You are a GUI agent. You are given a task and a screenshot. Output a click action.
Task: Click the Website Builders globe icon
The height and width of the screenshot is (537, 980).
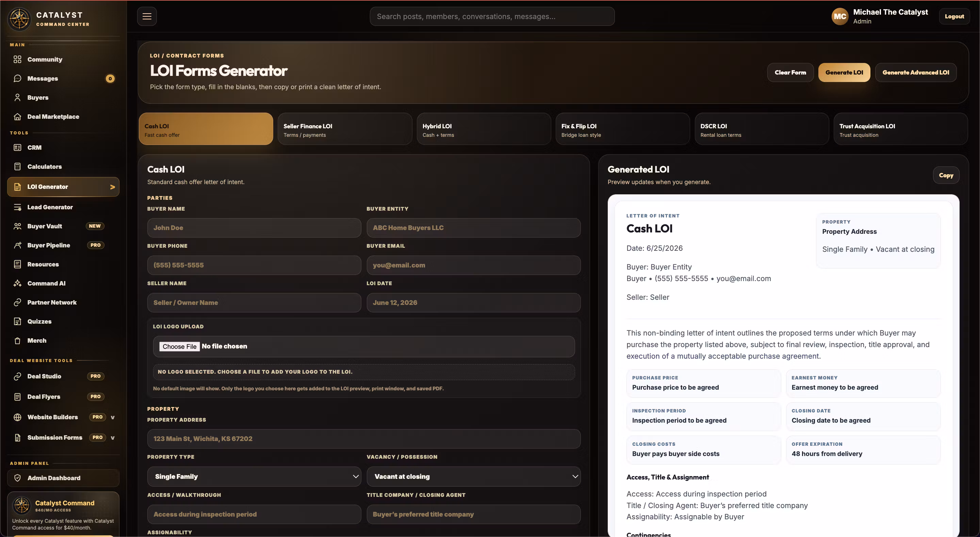click(x=17, y=417)
